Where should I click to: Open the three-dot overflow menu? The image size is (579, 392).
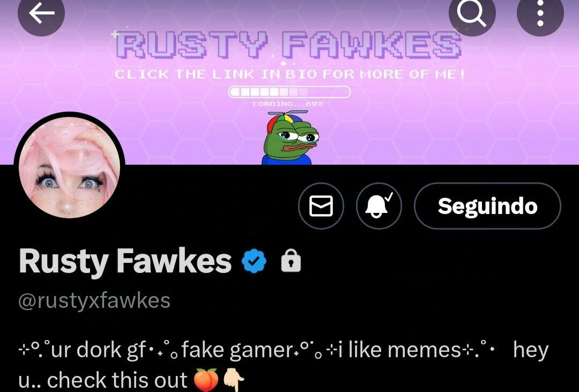pos(540,13)
